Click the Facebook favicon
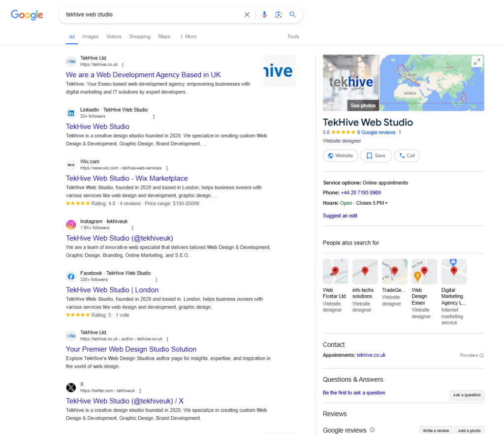Image resolution: width=504 pixels, height=434 pixels. coord(71,276)
